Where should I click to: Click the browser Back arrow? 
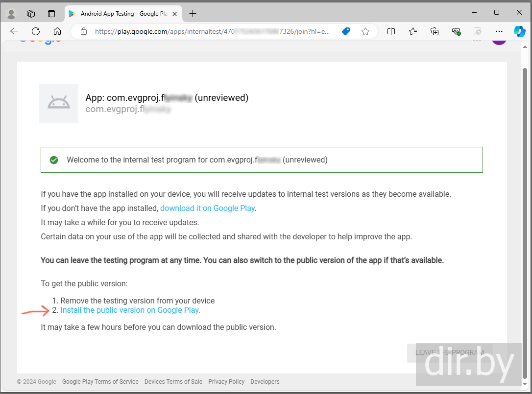pos(14,31)
